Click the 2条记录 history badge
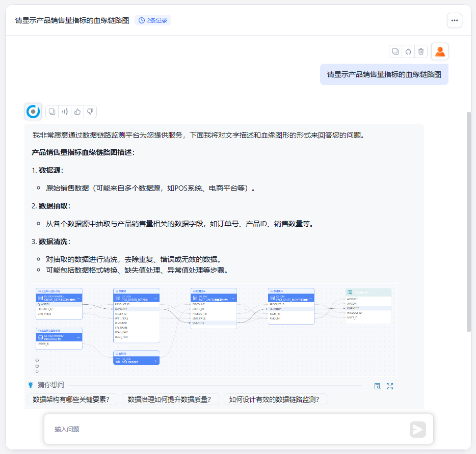 (153, 20)
